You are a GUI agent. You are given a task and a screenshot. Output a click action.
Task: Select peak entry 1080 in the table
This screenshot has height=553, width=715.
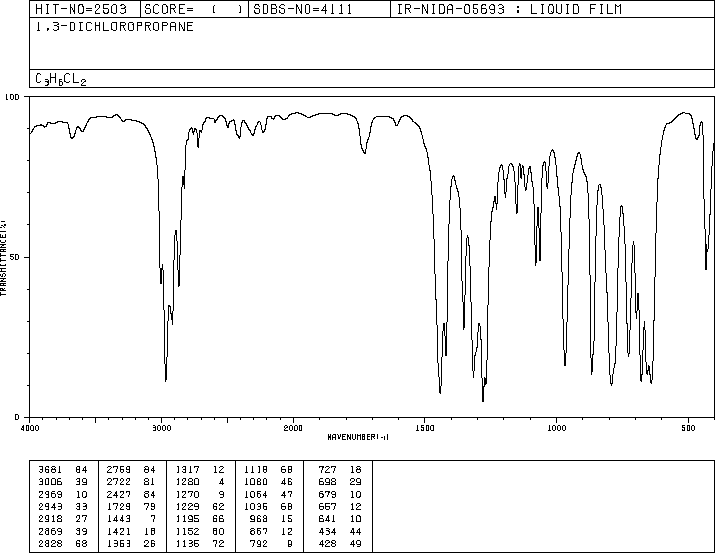268,481
